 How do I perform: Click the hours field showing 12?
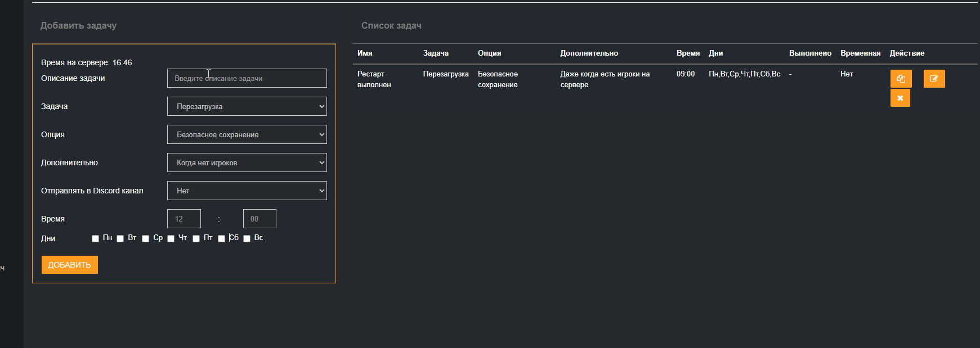click(x=184, y=219)
